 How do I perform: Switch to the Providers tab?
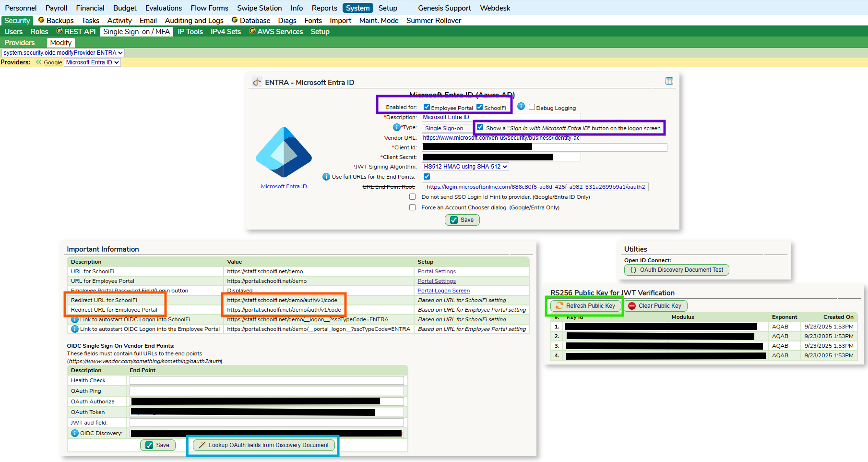point(20,43)
